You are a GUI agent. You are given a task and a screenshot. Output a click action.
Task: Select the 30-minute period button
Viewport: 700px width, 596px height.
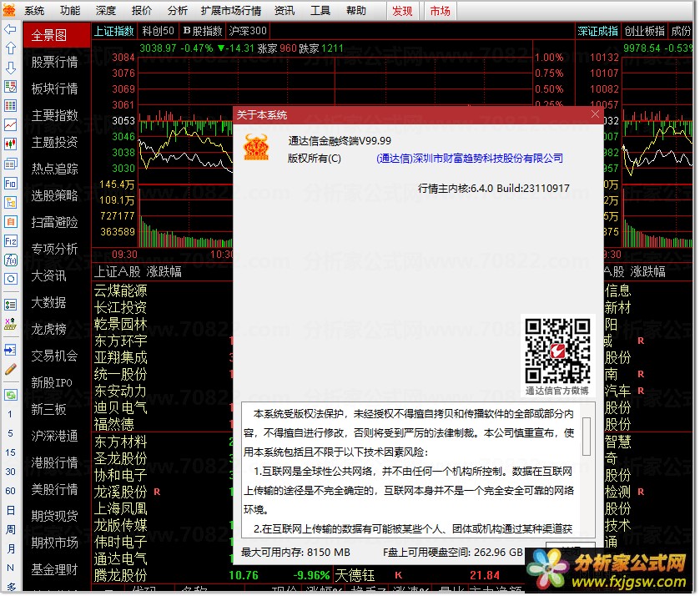pos(10,472)
